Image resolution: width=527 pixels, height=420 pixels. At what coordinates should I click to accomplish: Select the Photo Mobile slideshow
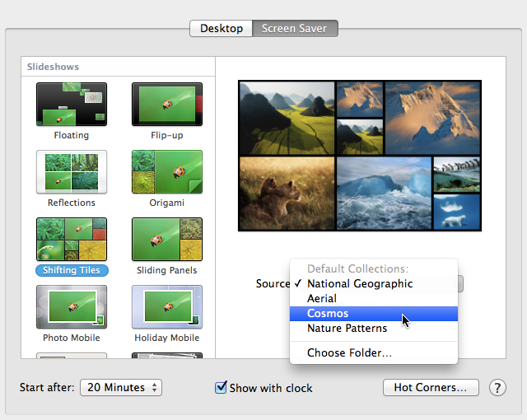tap(72, 307)
